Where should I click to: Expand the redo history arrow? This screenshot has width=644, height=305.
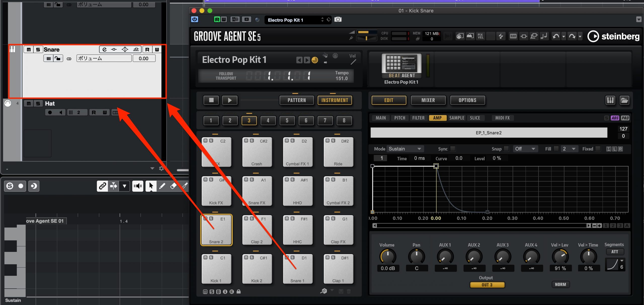[x=580, y=37]
